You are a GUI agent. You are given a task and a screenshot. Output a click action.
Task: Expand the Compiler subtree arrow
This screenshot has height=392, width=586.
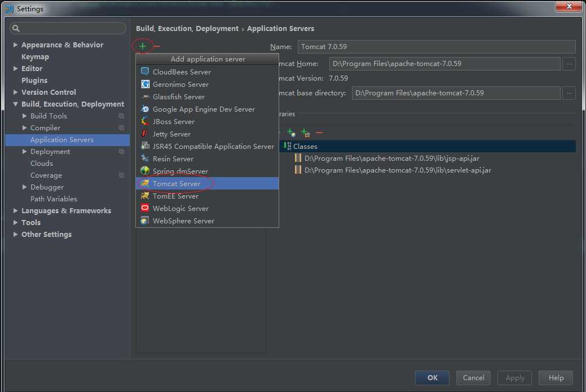[24, 128]
